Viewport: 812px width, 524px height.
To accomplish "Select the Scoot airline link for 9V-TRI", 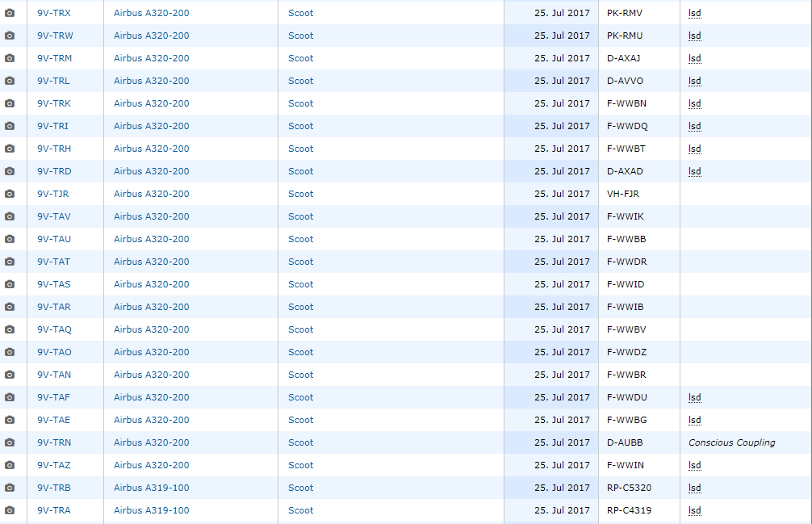I will [x=300, y=126].
